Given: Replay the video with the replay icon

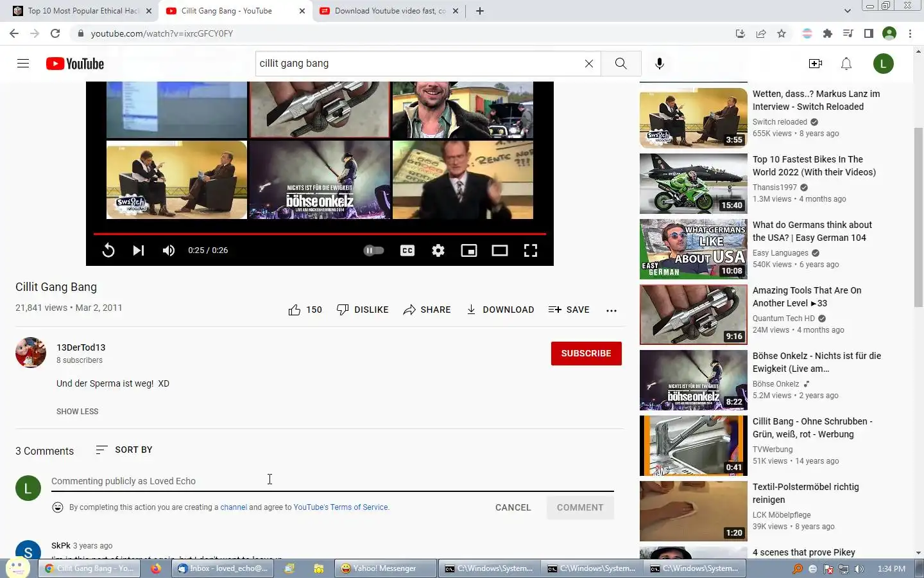Looking at the screenshot, I should coord(108,250).
